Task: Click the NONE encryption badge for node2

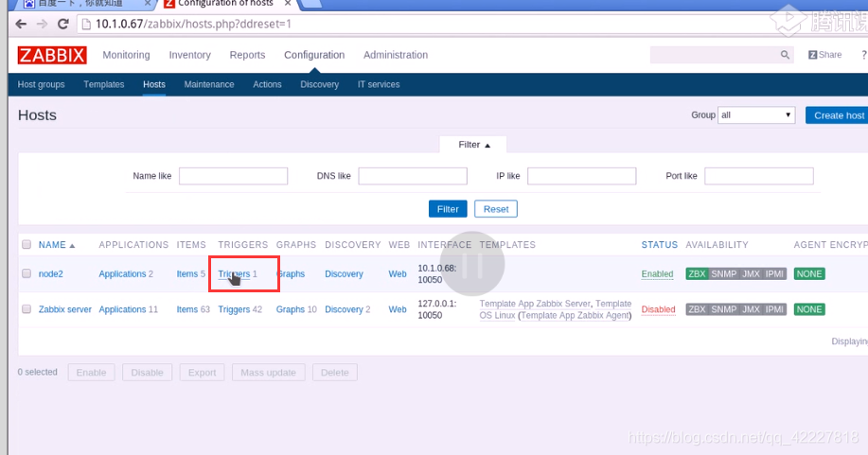Action: pos(809,274)
